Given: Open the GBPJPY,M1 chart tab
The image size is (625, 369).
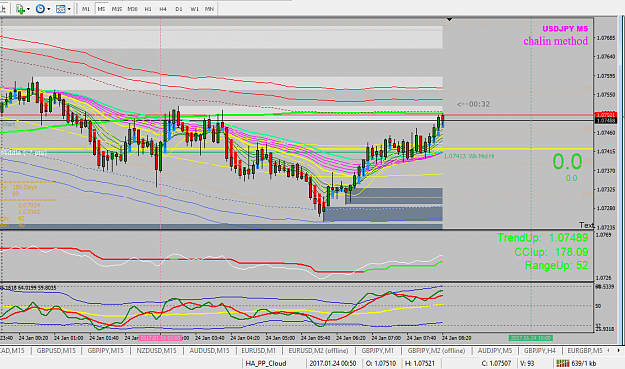Looking at the screenshot, I should [x=377, y=351].
